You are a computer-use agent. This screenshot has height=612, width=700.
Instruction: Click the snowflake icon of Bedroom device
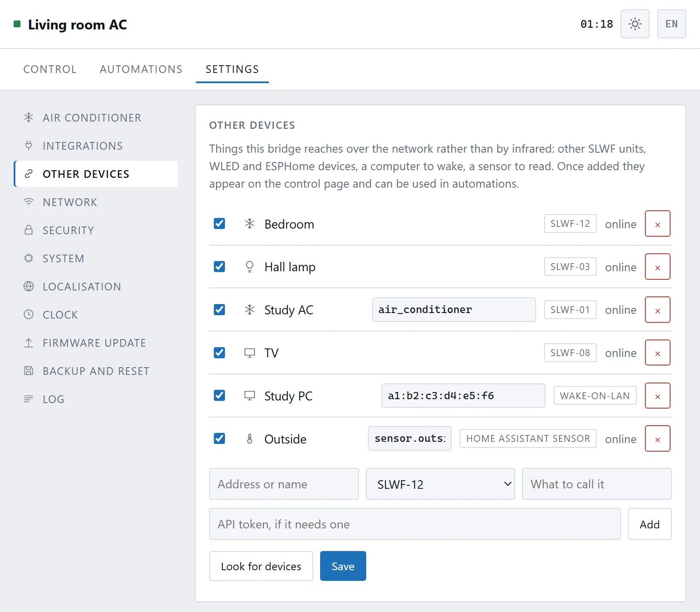tap(250, 223)
